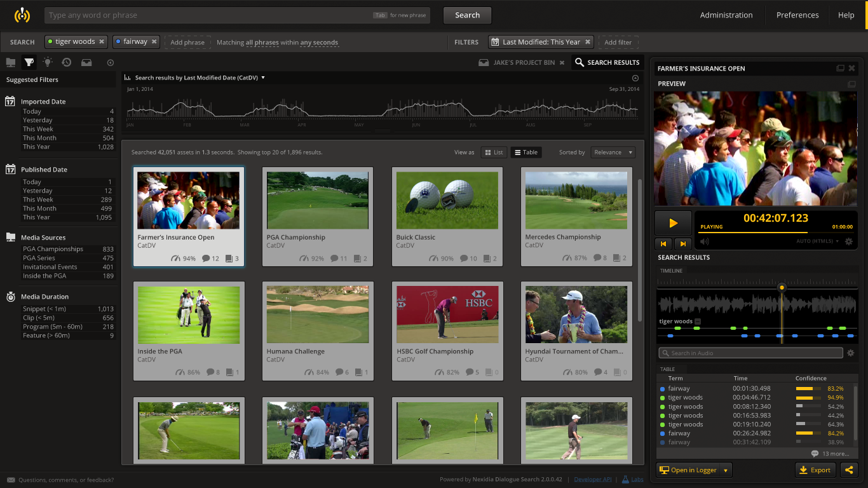
Task: Open the HSBC Golf Championship thumbnail
Action: pos(447,315)
